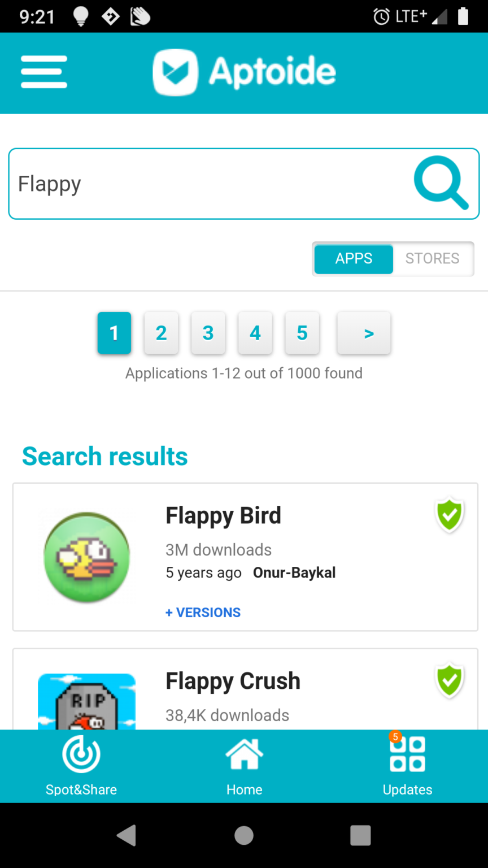Viewport: 488px width, 868px height.
Task: Open the Onur-Baykal store link
Action: point(294,573)
